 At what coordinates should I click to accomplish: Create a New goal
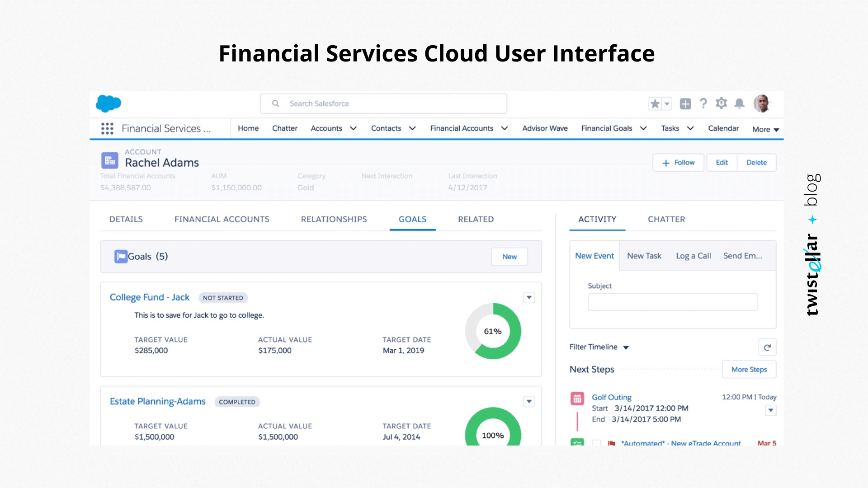tap(509, 257)
